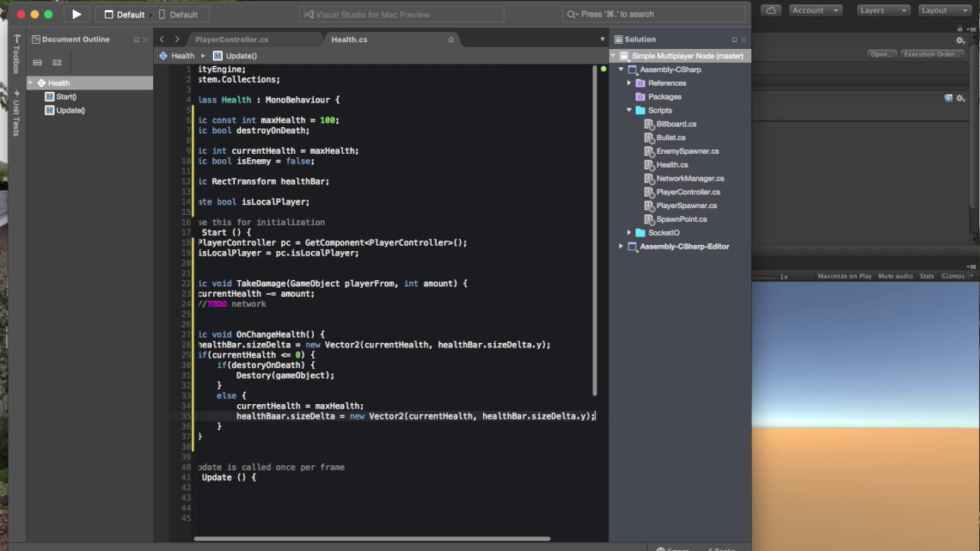Open the Unity component help icon

tap(949, 98)
